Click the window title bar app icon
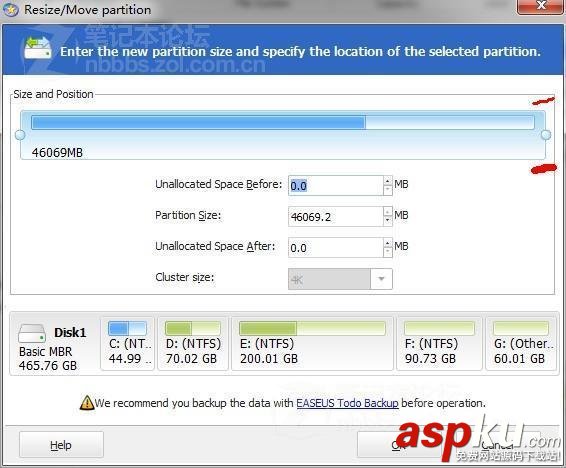 pyautogui.click(x=11, y=10)
